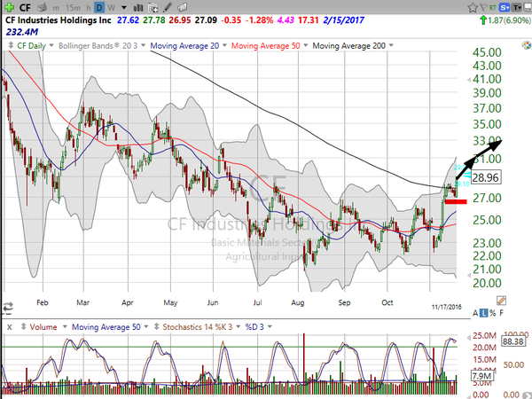
Task: Click the Moving Average 200 label
Action: 348,45
